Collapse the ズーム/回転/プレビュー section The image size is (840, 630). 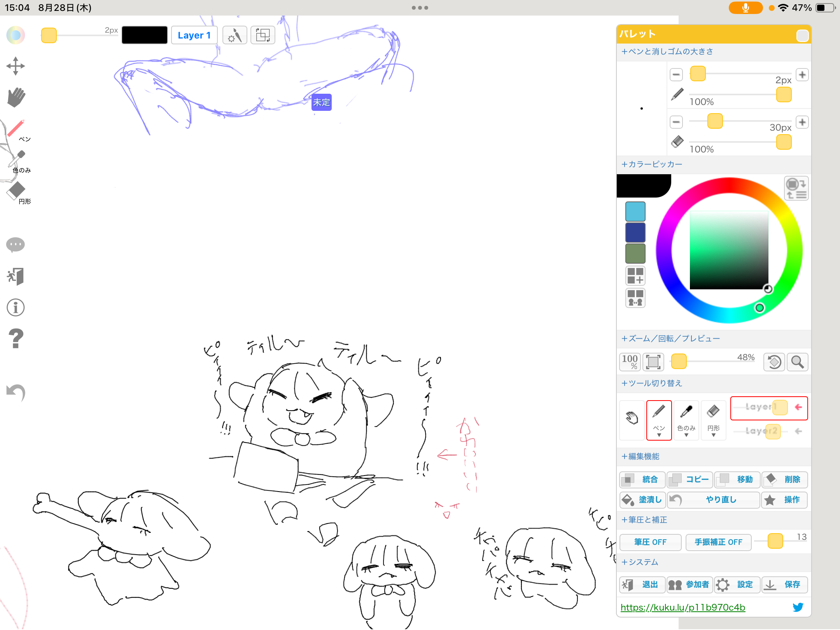click(671, 339)
